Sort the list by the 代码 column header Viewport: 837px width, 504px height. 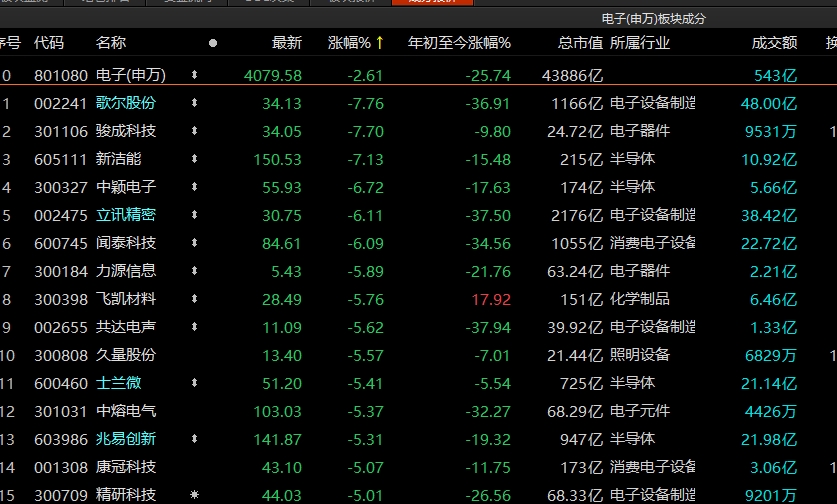(49, 43)
